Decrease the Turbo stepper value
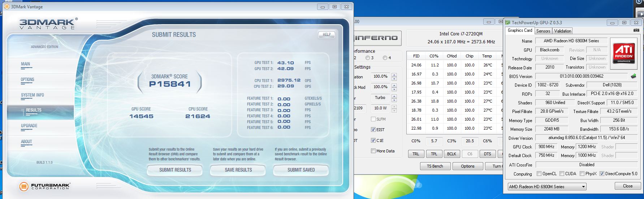644x199 pixels. pos(394,100)
